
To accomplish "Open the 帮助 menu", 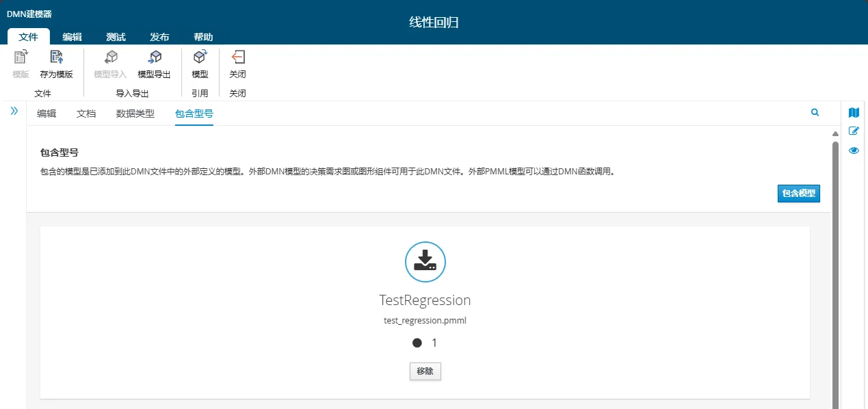I will [202, 37].
